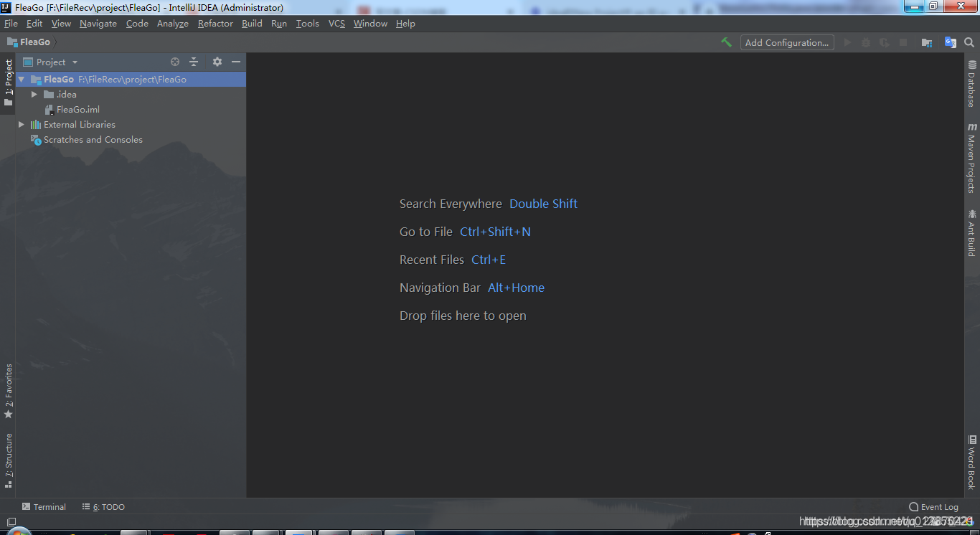The image size is (980, 535).
Task: Open the Build menu
Action: 252,24
